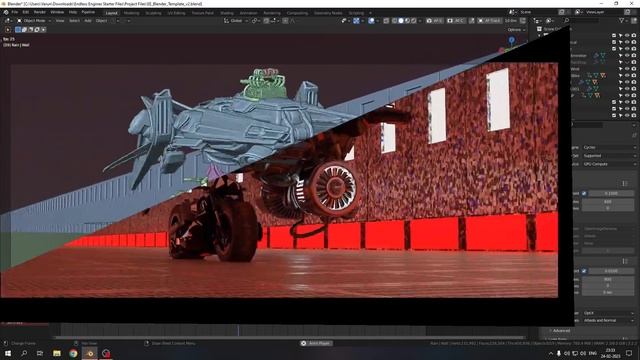Open the GPU Compute device dropdown

click(609, 164)
